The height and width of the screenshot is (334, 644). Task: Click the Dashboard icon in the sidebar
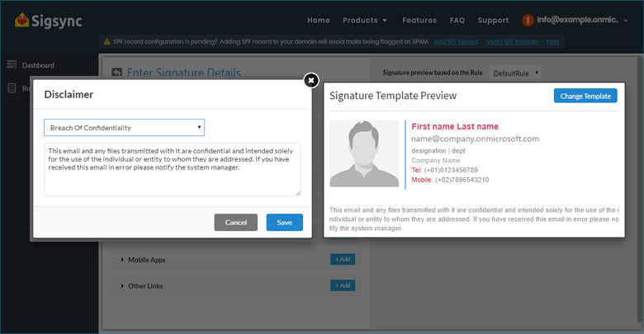coord(12,65)
